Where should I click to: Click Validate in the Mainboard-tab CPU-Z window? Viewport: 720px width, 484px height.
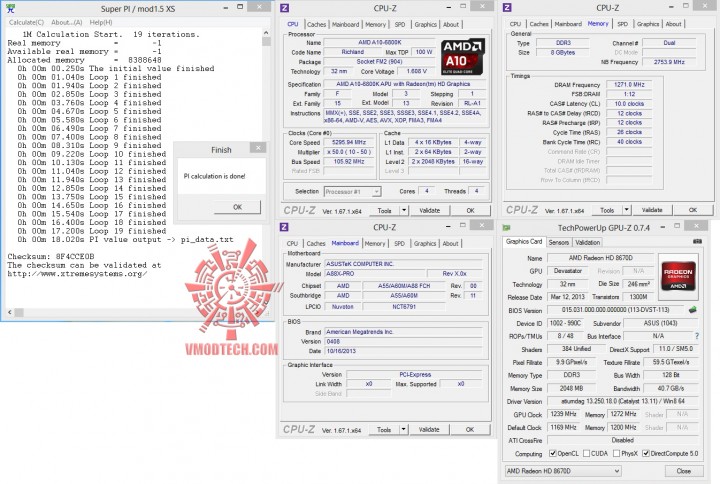tap(429, 429)
